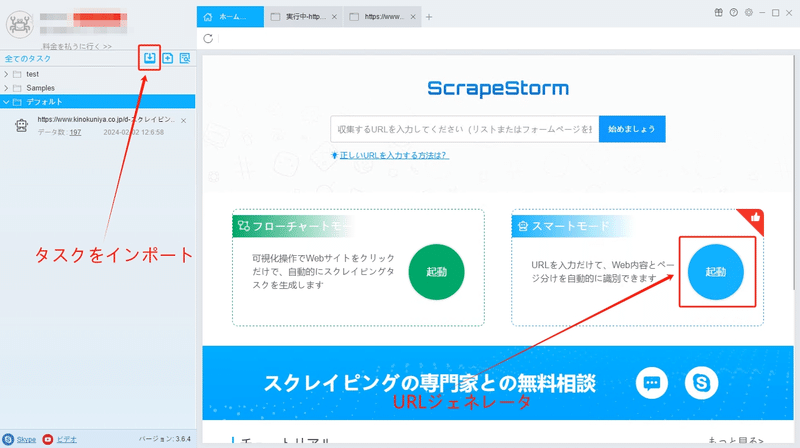Click the robot icon of kinokuniya task
The width and height of the screenshot is (800, 448).
coord(21,126)
